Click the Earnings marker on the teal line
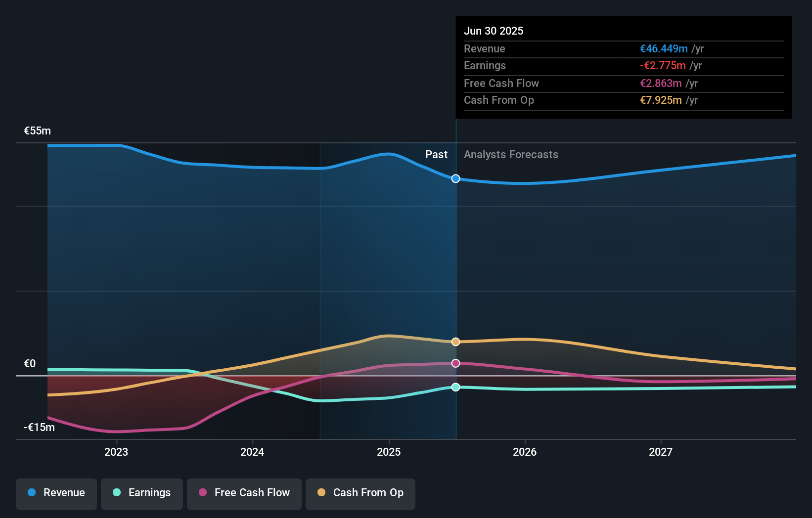This screenshot has height=518, width=812. (455, 388)
